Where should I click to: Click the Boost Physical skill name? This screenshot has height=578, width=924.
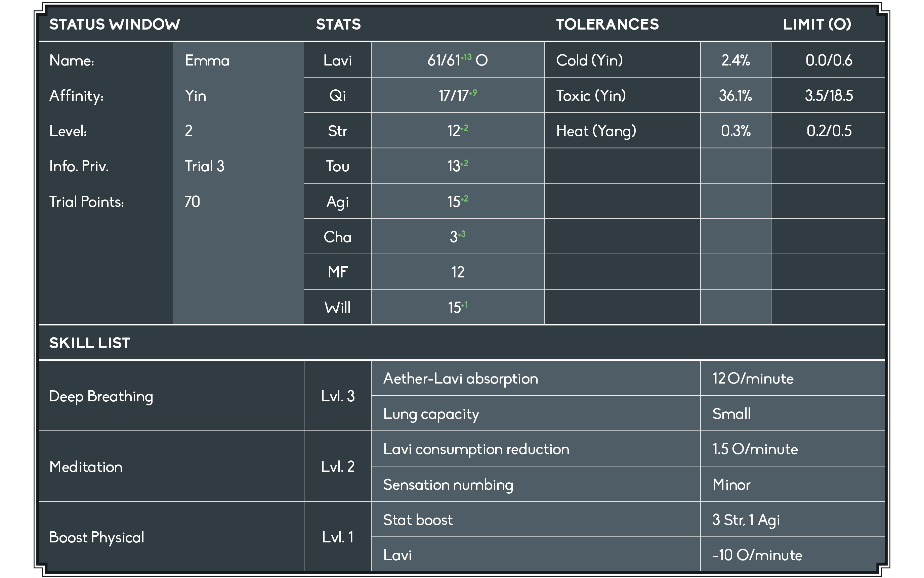97,537
